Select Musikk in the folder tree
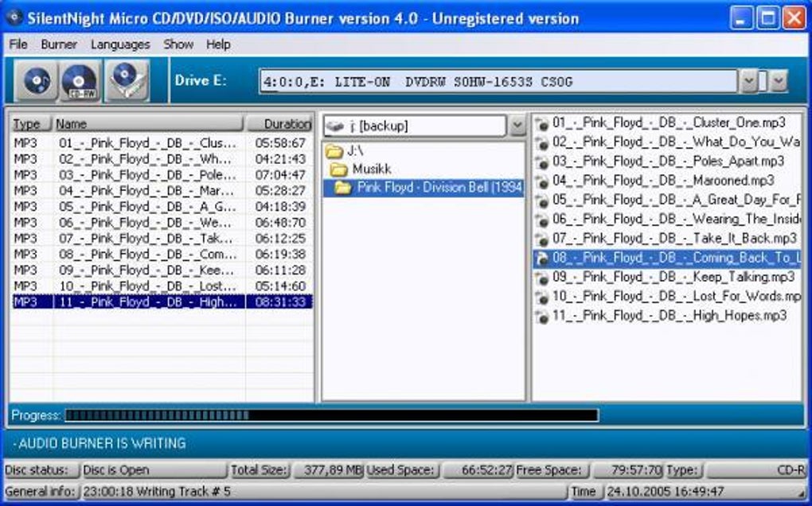Image resolution: width=812 pixels, height=506 pixels. (x=372, y=169)
